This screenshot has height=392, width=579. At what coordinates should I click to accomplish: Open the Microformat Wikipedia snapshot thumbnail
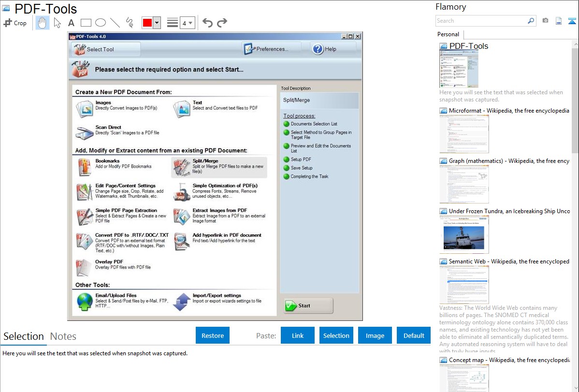tap(464, 134)
